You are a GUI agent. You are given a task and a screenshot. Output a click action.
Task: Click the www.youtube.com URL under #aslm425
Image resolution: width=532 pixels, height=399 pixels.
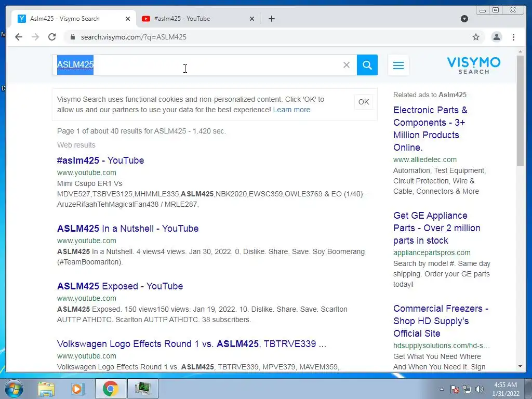(x=87, y=172)
